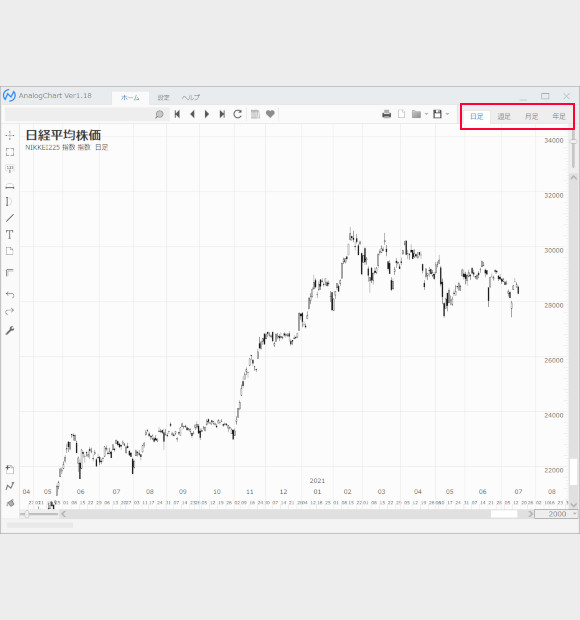Select the straight line drawing tool
This screenshot has height=620, width=580.
(10, 218)
